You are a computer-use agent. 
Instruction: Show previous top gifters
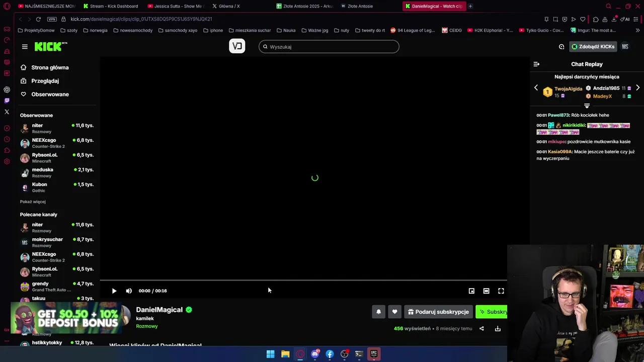click(x=536, y=88)
